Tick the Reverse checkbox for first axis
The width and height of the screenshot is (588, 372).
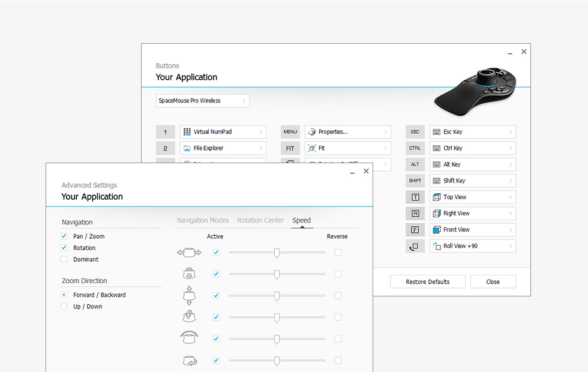[x=338, y=253]
